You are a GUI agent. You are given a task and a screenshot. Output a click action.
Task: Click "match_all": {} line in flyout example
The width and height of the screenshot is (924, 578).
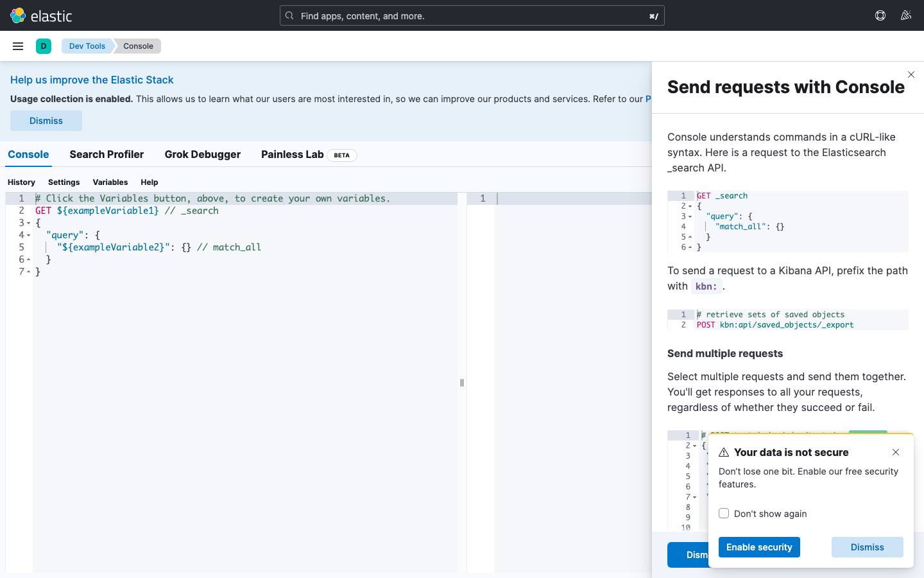(749, 227)
